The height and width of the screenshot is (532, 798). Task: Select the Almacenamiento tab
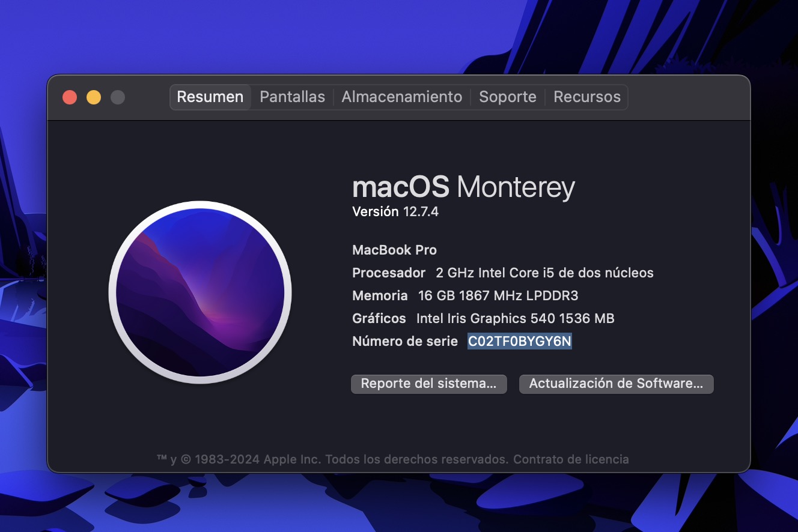point(401,97)
